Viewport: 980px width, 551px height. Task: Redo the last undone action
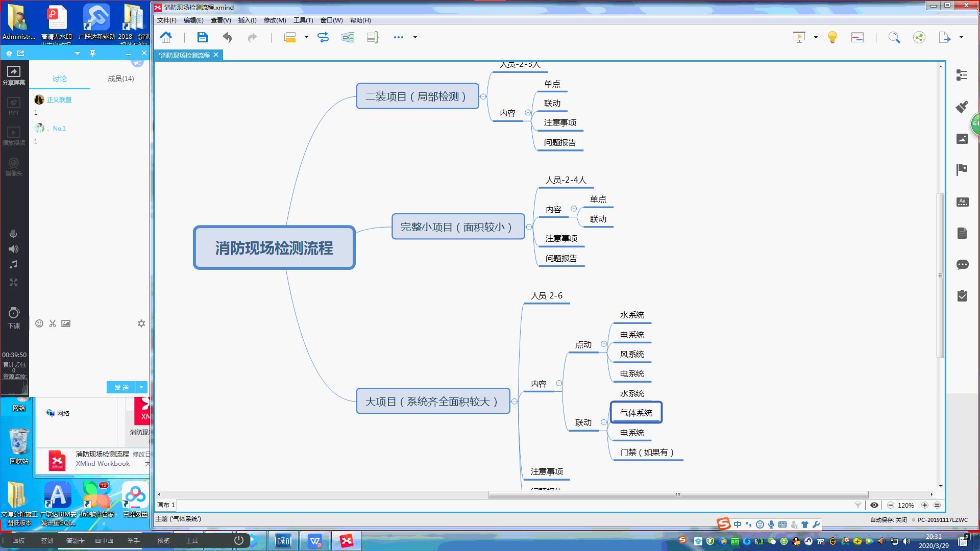click(x=252, y=37)
